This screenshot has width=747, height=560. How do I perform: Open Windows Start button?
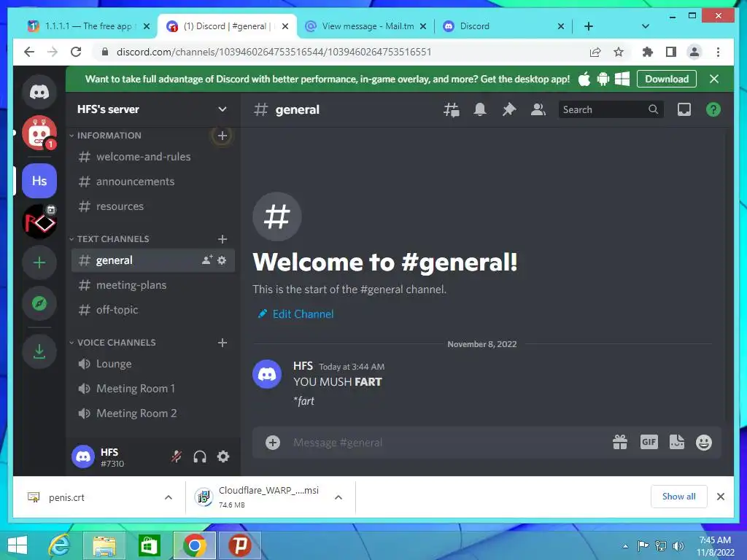[x=18, y=545]
